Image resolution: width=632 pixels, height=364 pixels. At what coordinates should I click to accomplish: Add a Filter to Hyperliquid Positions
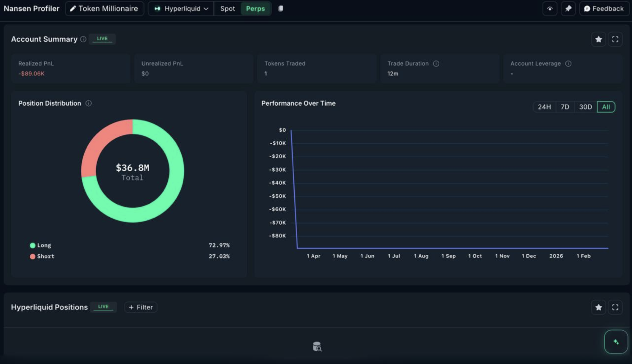[141, 307]
